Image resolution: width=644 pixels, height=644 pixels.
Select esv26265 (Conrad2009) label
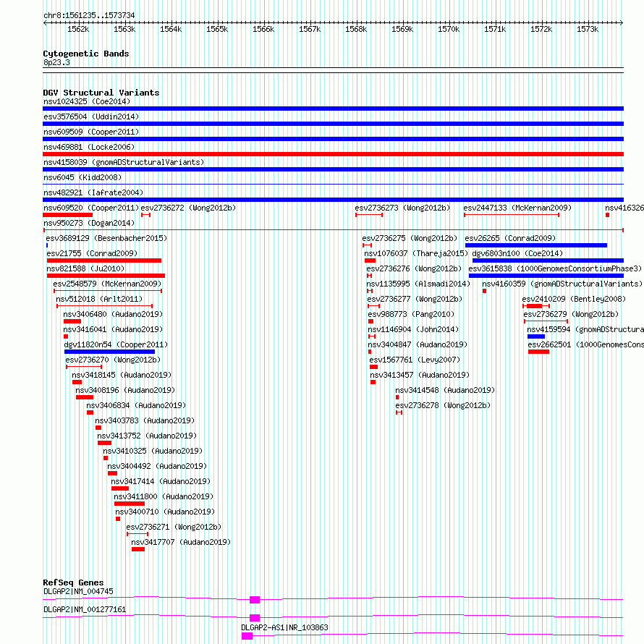point(510,238)
